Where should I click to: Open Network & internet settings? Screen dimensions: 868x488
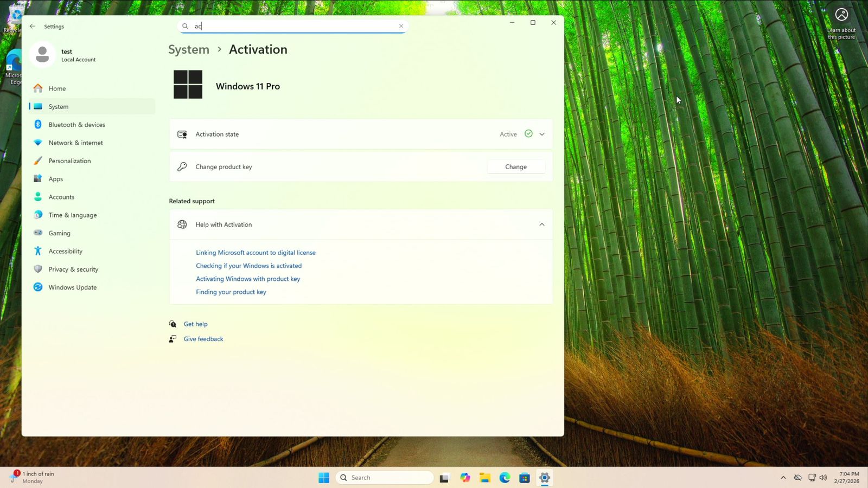click(75, 143)
